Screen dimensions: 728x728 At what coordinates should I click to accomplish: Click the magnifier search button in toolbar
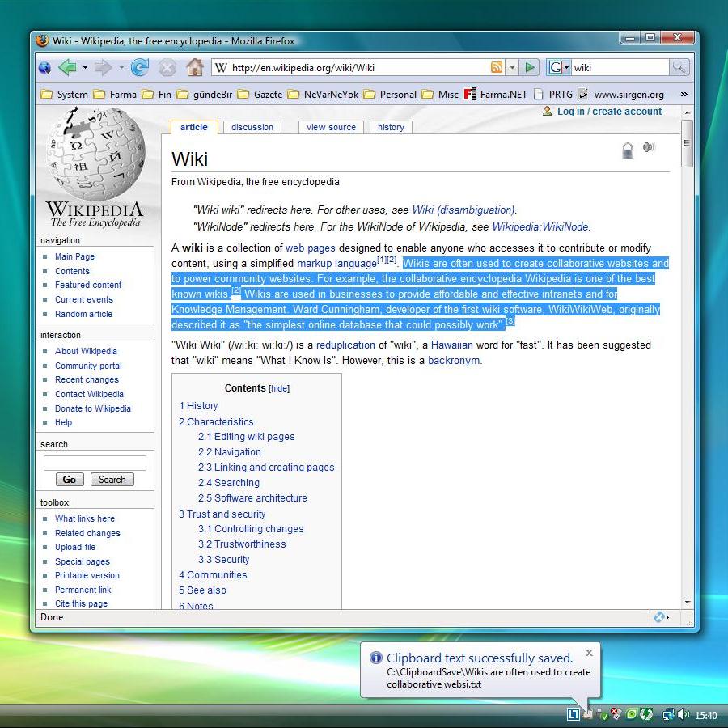click(x=679, y=68)
